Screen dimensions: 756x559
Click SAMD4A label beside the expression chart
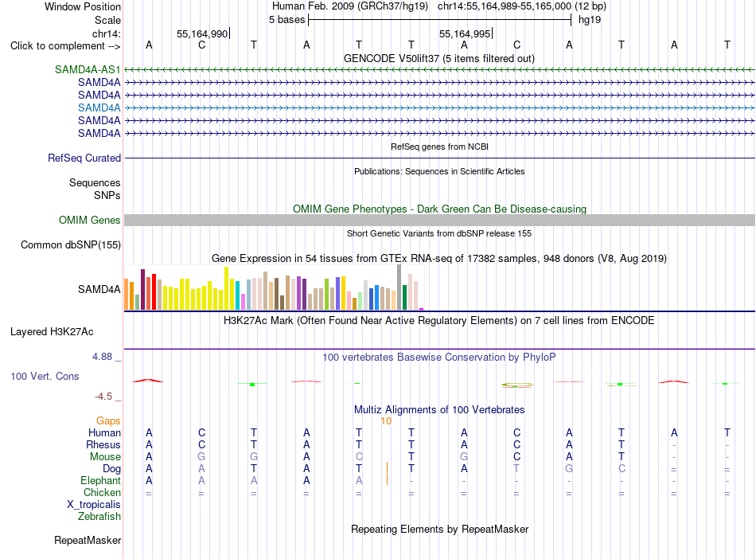(99, 289)
